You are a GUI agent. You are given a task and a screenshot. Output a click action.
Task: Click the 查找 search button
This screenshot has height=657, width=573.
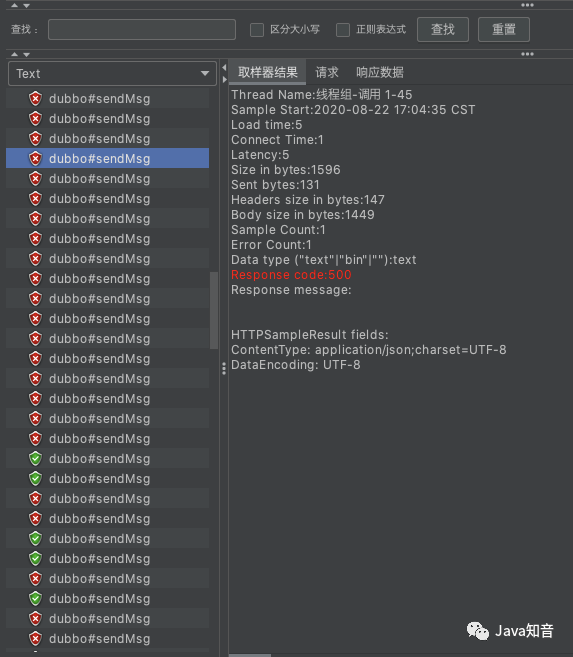click(x=443, y=29)
